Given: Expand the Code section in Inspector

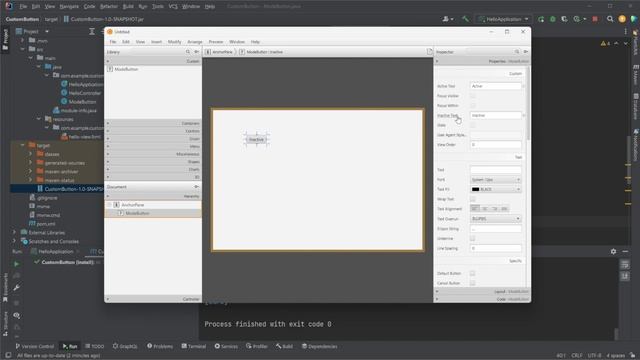Looking at the screenshot, I should [x=482, y=299].
